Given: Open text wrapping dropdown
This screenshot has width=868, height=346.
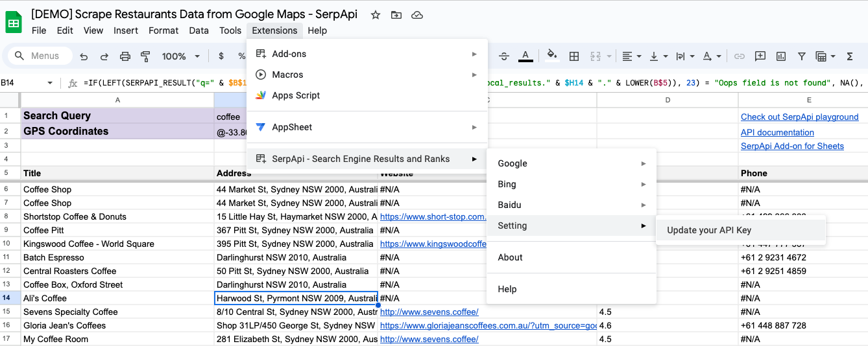Looking at the screenshot, I should point(685,56).
